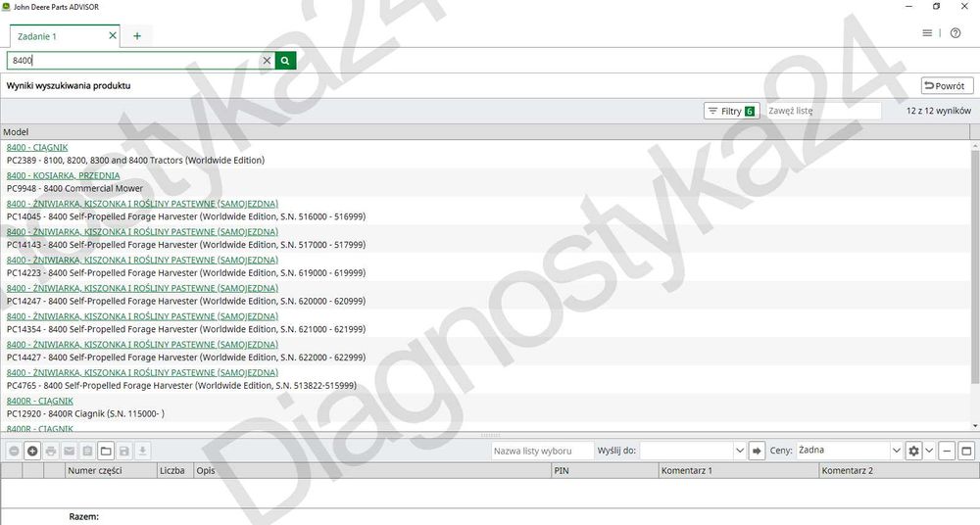Open the forage harvester link above PC14223
The height and width of the screenshot is (525, 980).
click(x=142, y=260)
